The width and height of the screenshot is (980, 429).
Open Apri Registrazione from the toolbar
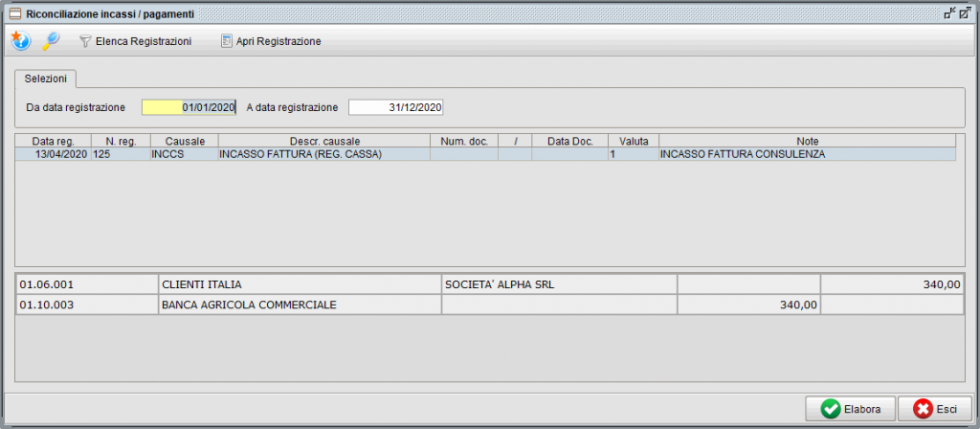click(x=271, y=41)
